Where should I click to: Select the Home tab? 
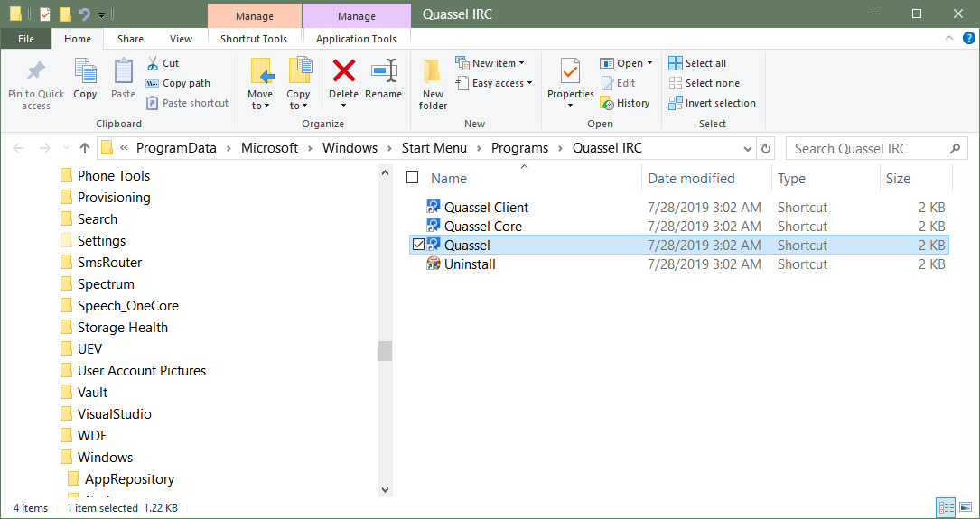pyautogui.click(x=78, y=39)
